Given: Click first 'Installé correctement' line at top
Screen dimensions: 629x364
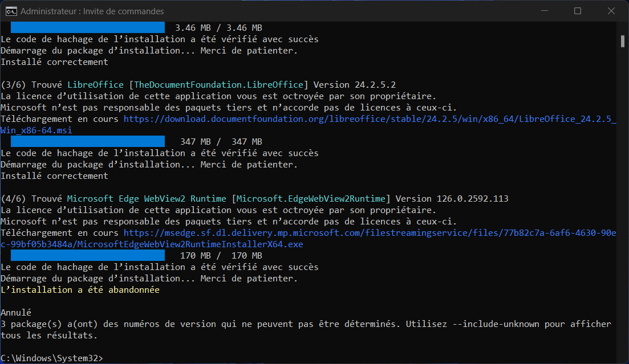Looking at the screenshot, I should tap(55, 62).
